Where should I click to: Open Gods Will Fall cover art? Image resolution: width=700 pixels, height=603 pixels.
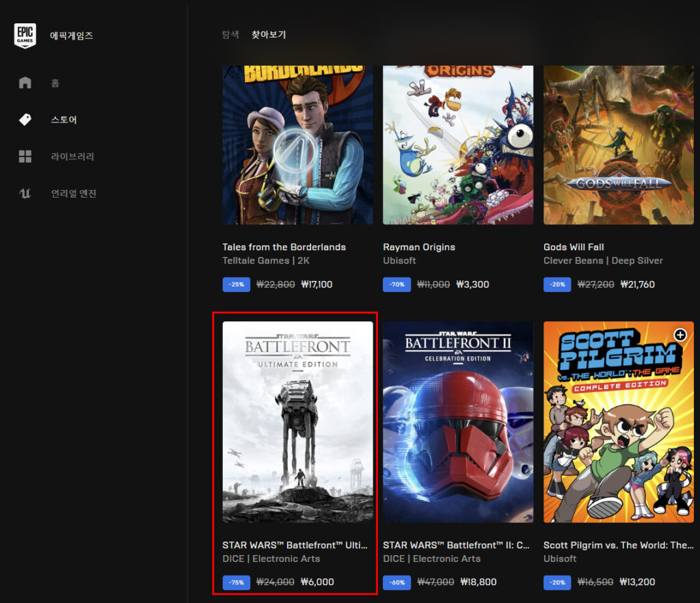click(x=619, y=145)
